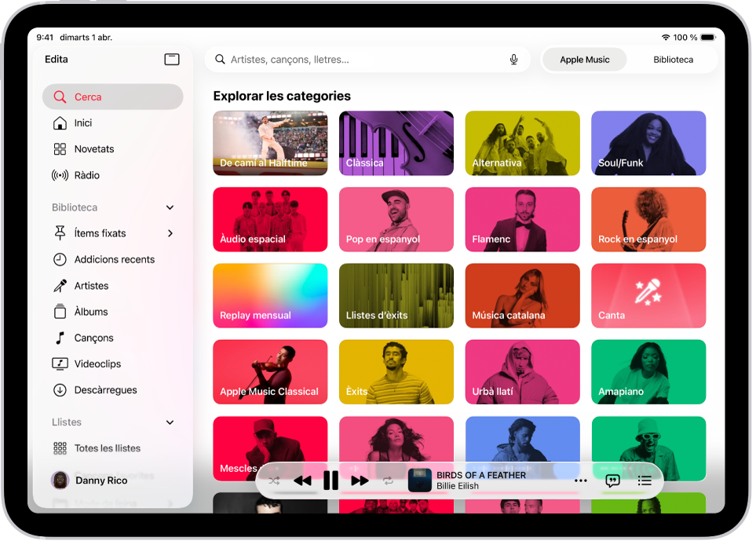Image resolution: width=756 pixels, height=541 pixels.
Task: Open the yellow Èxits category tile
Action: [x=396, y=371]
